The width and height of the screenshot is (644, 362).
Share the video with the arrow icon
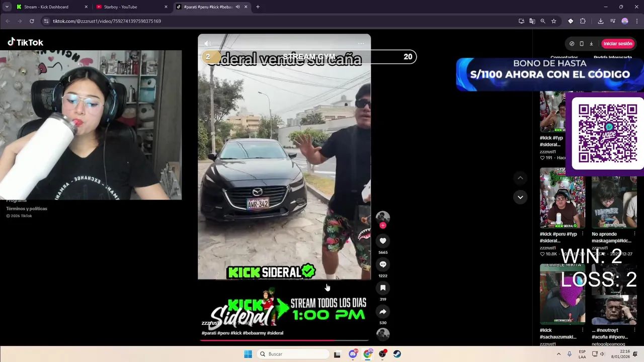(x=383, y=312)
